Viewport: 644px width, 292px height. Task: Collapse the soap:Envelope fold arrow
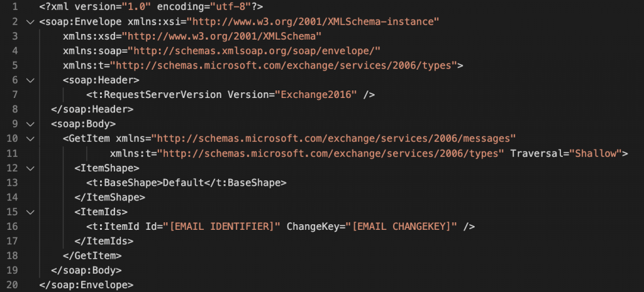coord(30,22)
